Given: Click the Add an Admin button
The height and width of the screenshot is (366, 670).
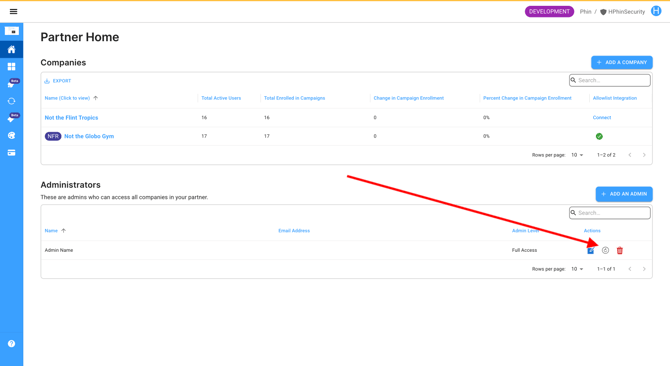Looking at the screenshot, I should [x=624, y=194].
